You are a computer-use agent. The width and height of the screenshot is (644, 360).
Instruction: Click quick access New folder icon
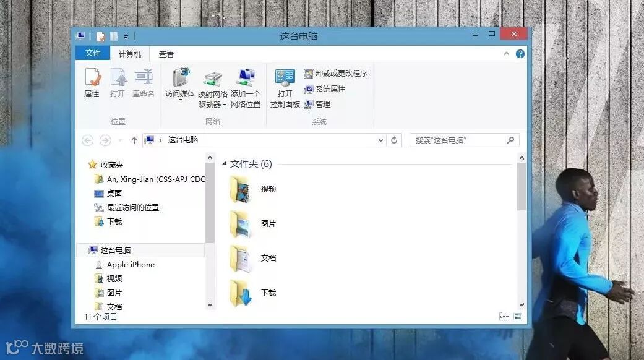(114, 36)
